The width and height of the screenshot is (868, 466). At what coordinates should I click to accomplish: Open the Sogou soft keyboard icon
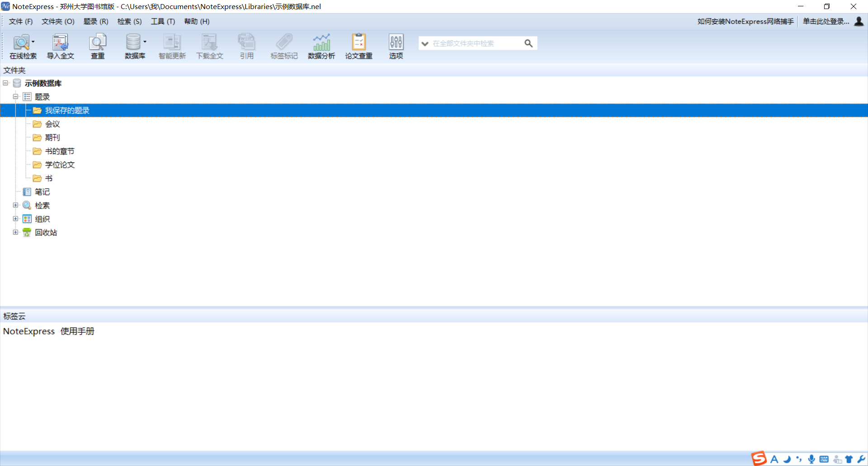pyautogui.click(x=824, y=459)
